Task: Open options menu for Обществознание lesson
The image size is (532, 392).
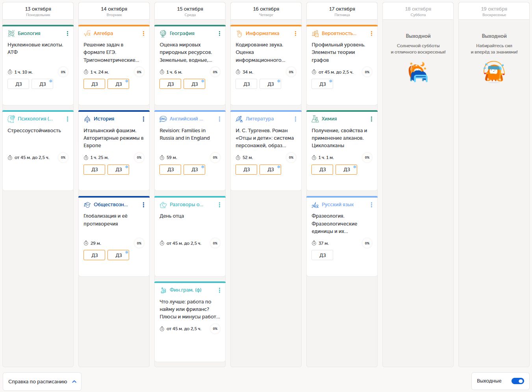Action: [143, 205]
